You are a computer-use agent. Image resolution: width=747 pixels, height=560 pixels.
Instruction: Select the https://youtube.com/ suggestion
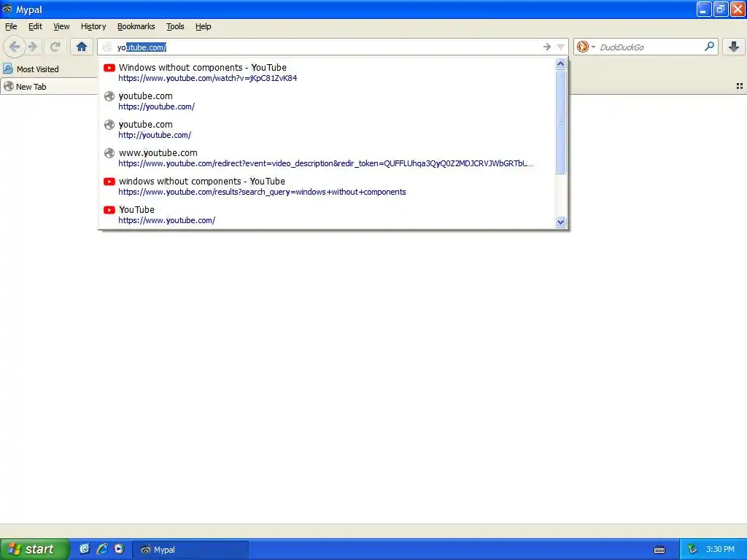pos(327,101)
